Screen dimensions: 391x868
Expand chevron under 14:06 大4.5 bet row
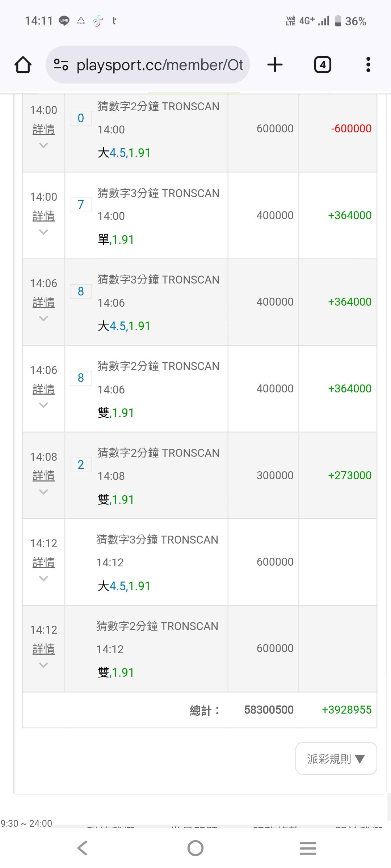click(43, 319)
